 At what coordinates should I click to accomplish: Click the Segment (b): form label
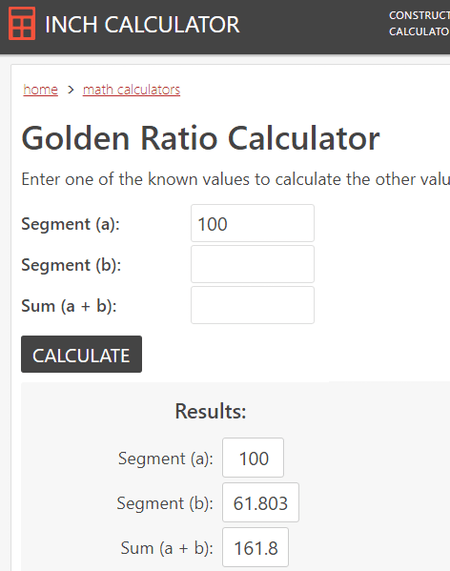pos(71,265)
